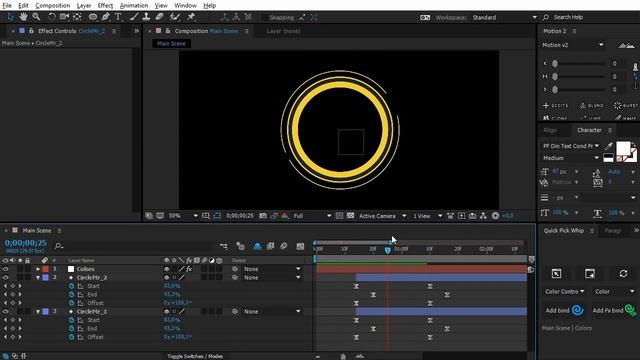Screen dimensions: 640x360
Task: Open the Composition menu
Action: (x=53, y=5)
